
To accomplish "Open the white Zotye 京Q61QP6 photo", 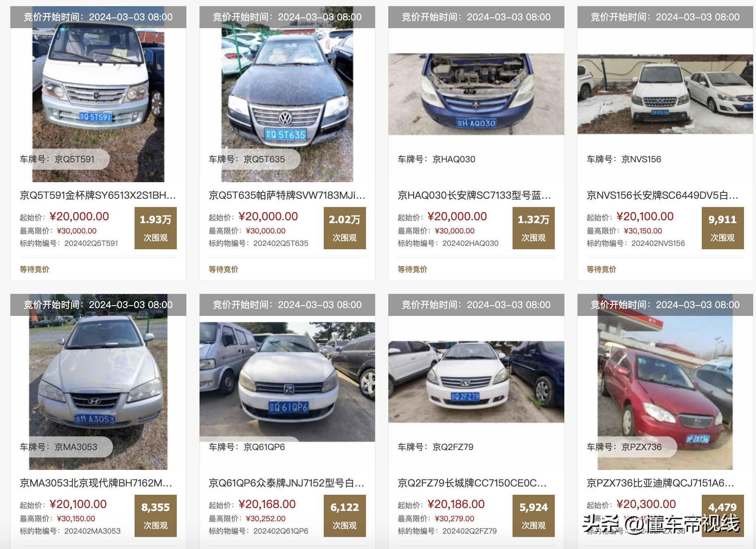I will click(287, 382).
